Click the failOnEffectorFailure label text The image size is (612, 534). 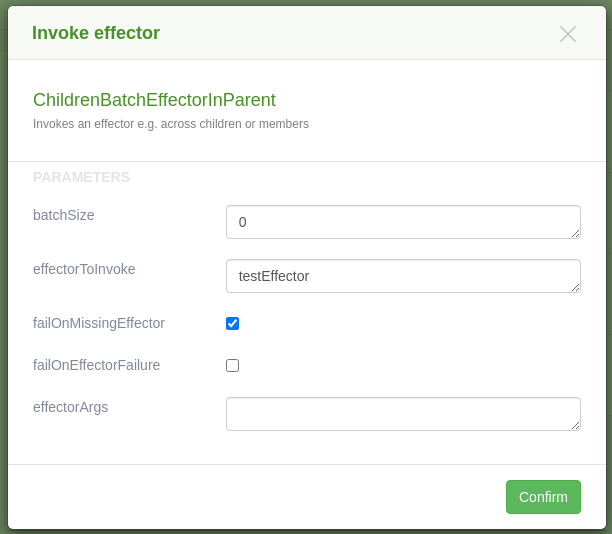coord(96,365)
